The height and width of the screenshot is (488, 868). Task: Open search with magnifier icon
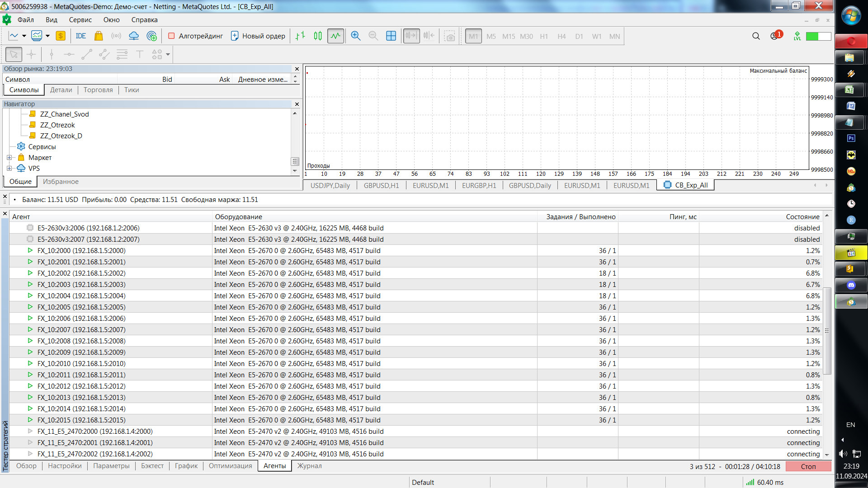pyautogui.click(x=756, y=36)
